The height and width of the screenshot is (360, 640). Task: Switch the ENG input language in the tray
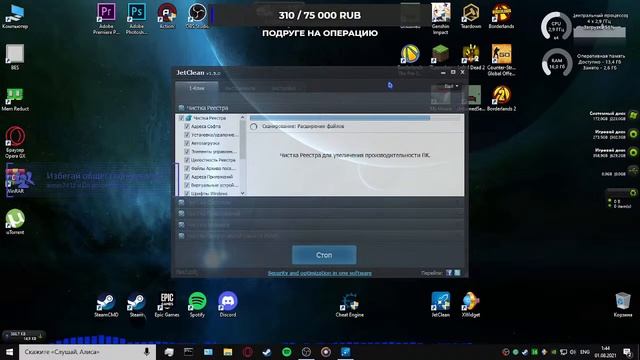click(x=585, y=352)
